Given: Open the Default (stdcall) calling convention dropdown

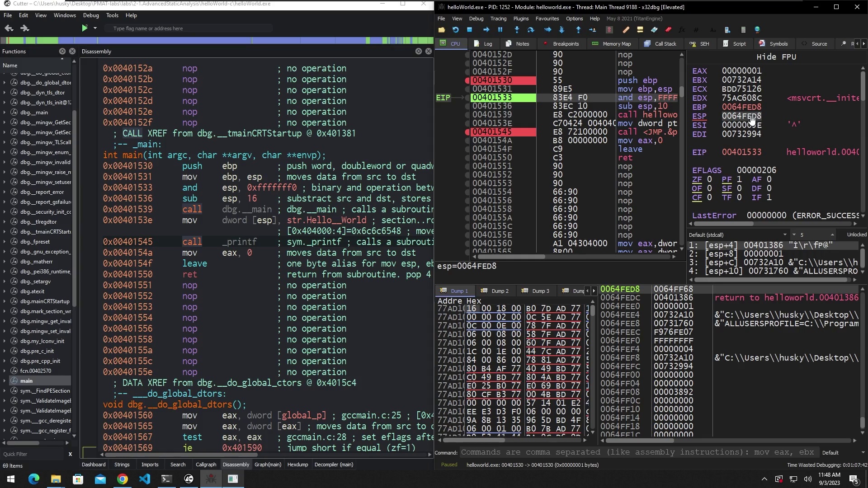Looking at the screenshot, I should coord(738,235).
